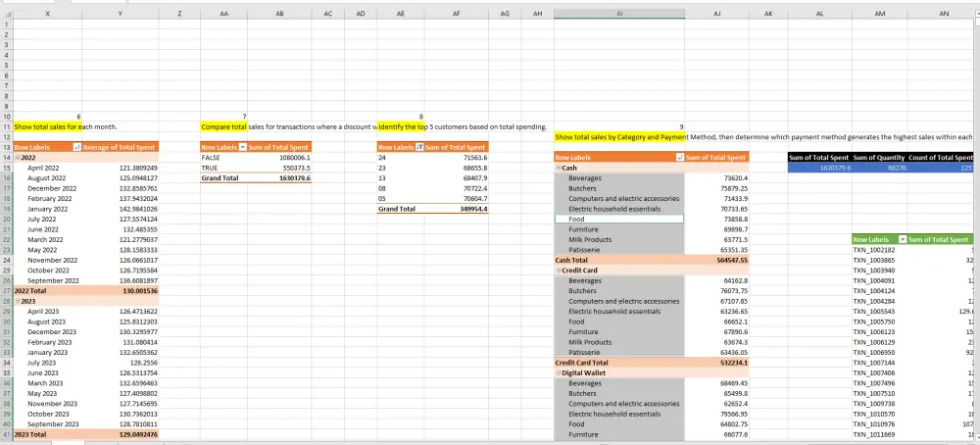
Task: Select column header AM
Action: 879,13
